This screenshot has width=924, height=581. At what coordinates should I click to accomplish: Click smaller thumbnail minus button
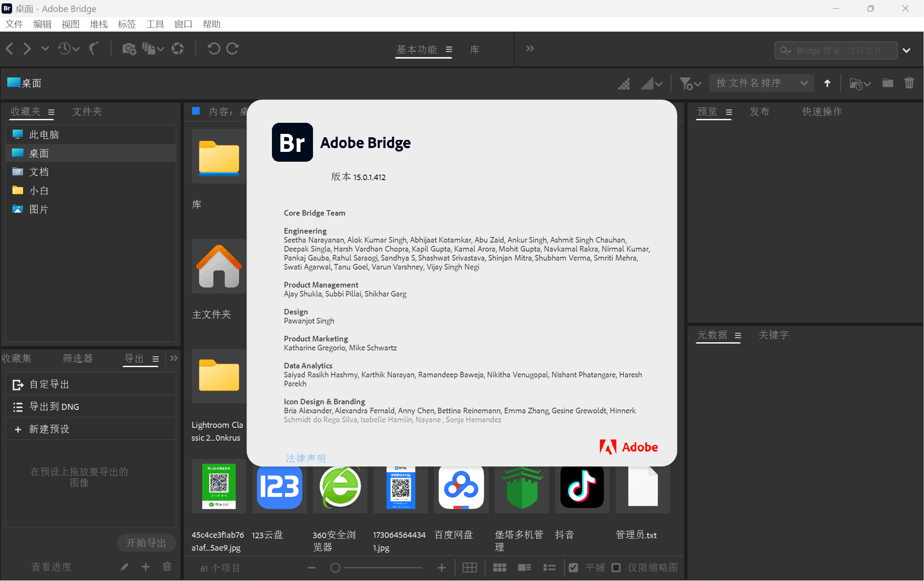[x=311, y=568]
